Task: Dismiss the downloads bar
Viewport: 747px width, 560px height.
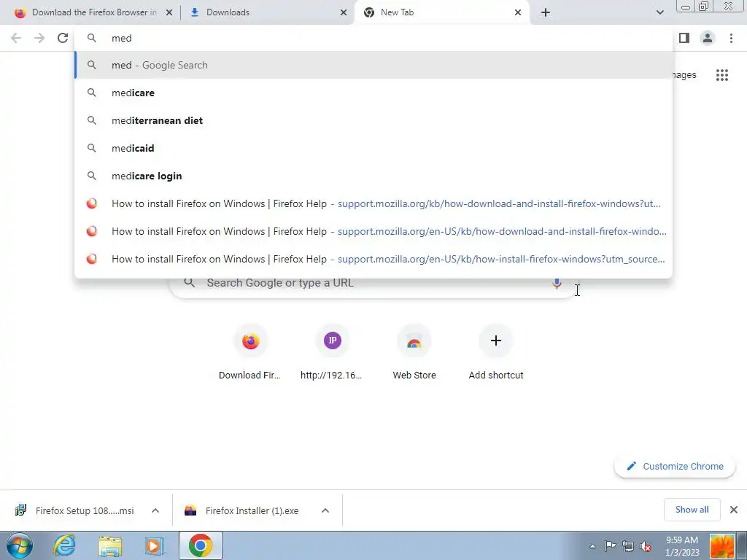Action: [734, 510]
